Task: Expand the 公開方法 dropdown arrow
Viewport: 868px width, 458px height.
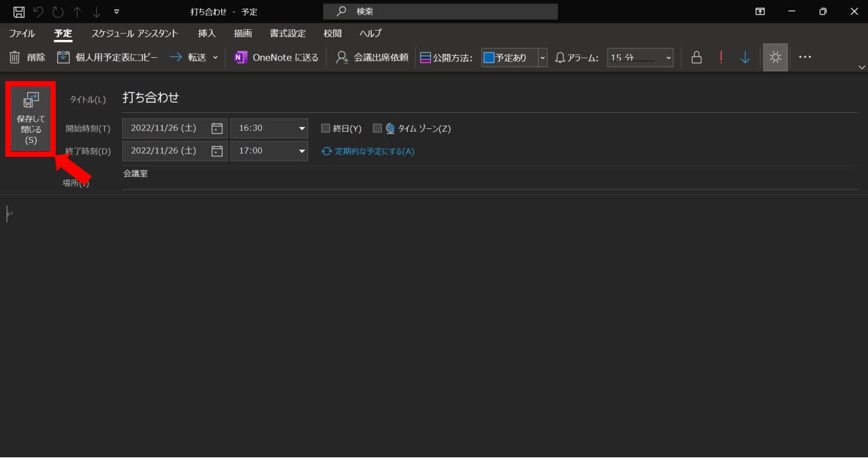Action: [x=543, y=58]
